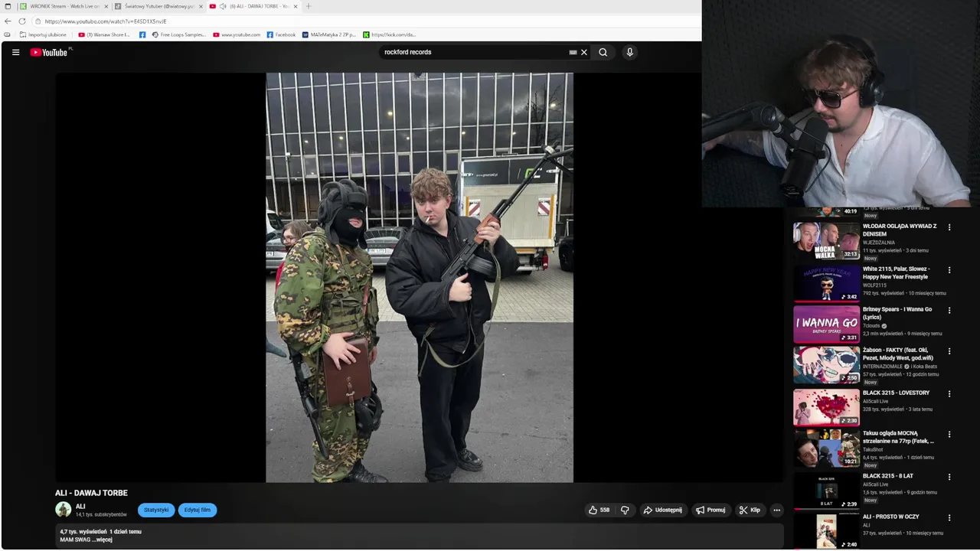Open 'WŁODAR OGLĄDA WYWIAD Z DENISEM' thumbnail
This screenshot has width=980, height=551.
pos(826,241)
